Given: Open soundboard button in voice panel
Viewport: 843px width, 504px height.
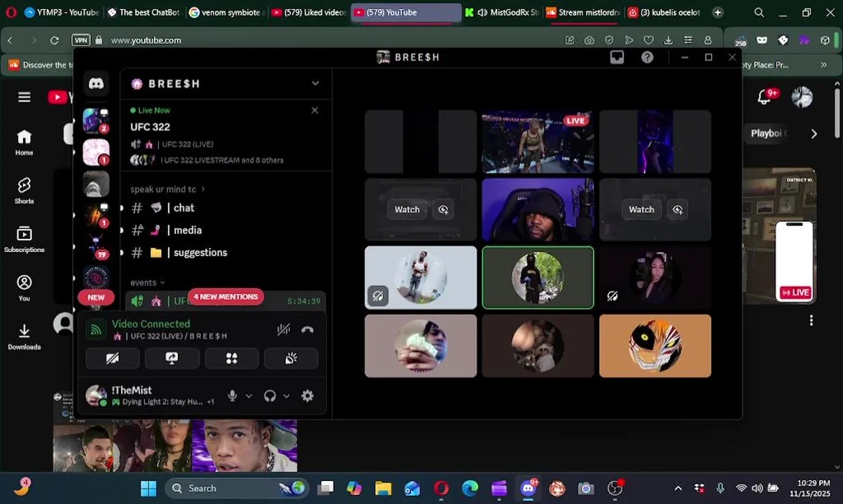Looking at the screenshot, I should tap(291, 358).
